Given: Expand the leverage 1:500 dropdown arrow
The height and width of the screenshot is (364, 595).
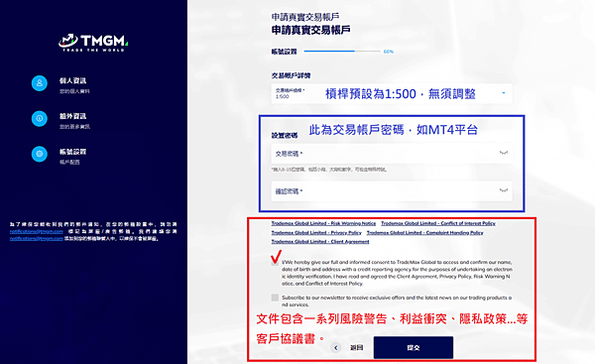Looking at the screenshot, I should [504, 93].
